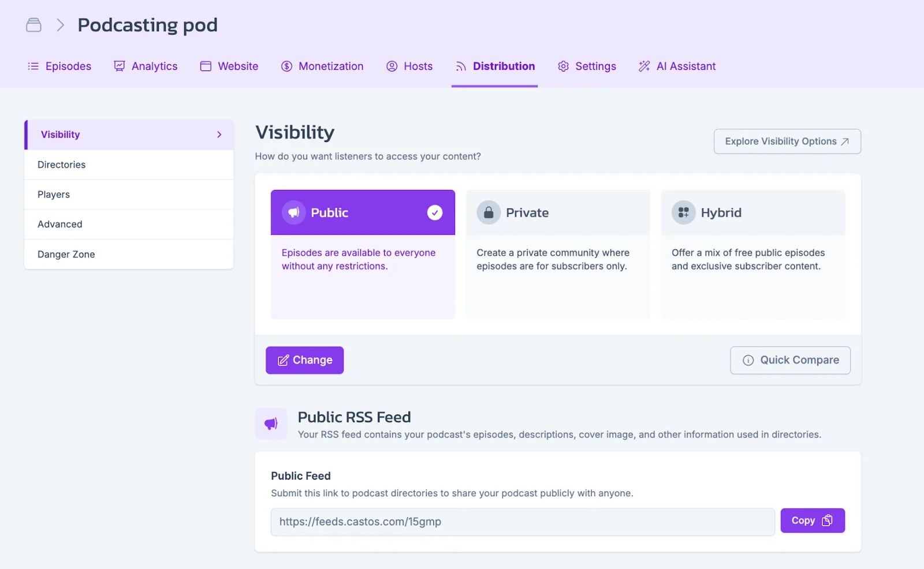
Task: Click the pencil icon on Change button
Action: 283,360
